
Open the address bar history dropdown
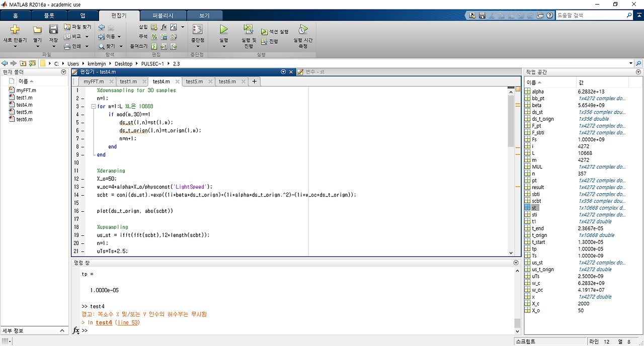pyautogui.click(x=631, y=63)
